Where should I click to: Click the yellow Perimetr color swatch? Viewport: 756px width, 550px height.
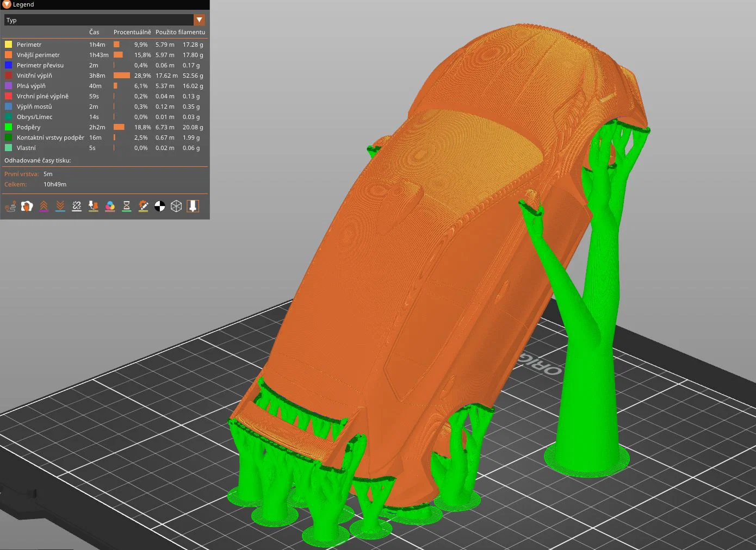coord(9,45)
